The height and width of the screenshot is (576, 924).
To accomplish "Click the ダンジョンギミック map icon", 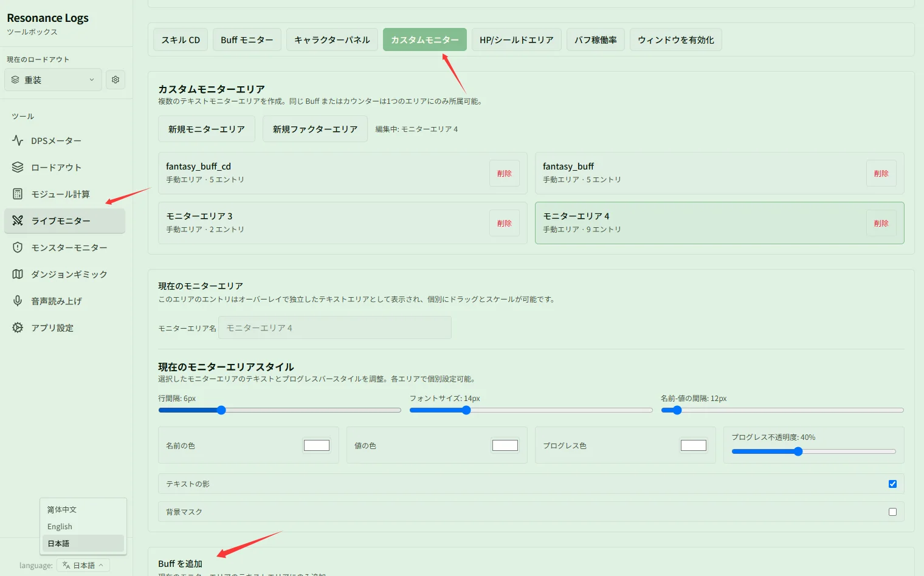I will pos(18,274).
